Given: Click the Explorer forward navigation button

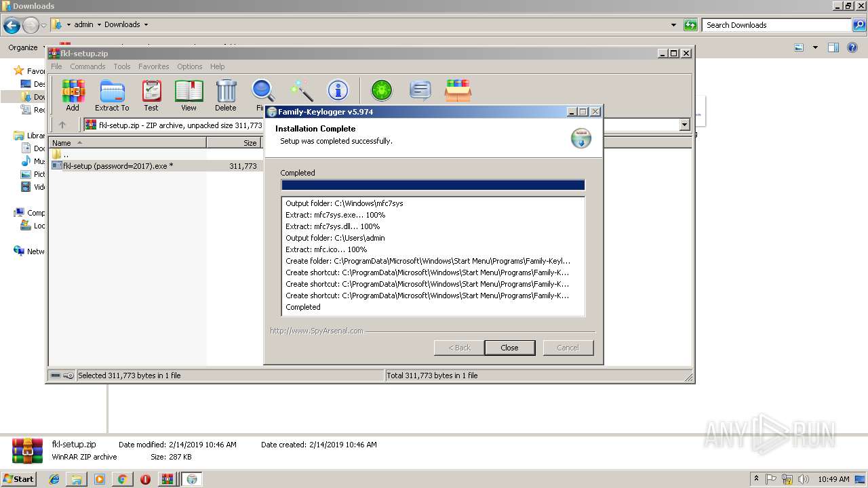Looking at the screenshot, I should click(x=31, y=26).
